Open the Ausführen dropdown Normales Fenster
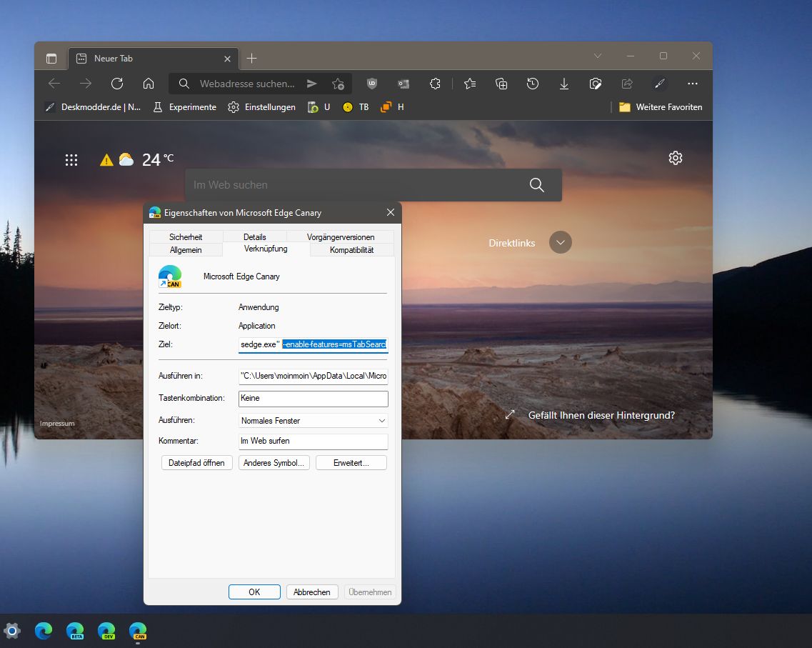Image resolution: width=812 pixels, height=648 pixels. tap(314, 421)
